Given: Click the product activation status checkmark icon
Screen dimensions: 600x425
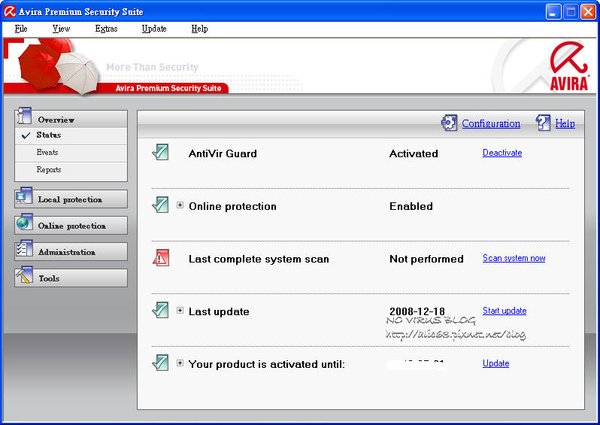Looking at the screenshot, I should 160,363.
